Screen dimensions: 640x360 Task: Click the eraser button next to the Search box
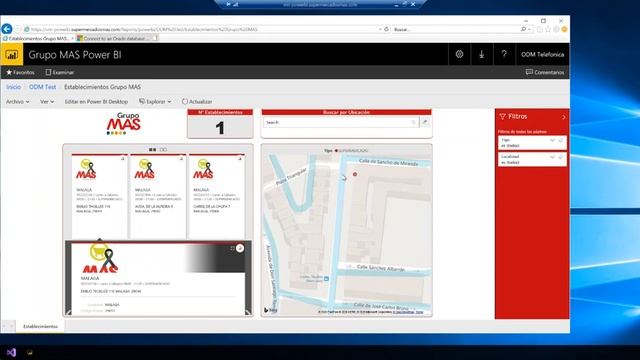(x=425, y=122)
